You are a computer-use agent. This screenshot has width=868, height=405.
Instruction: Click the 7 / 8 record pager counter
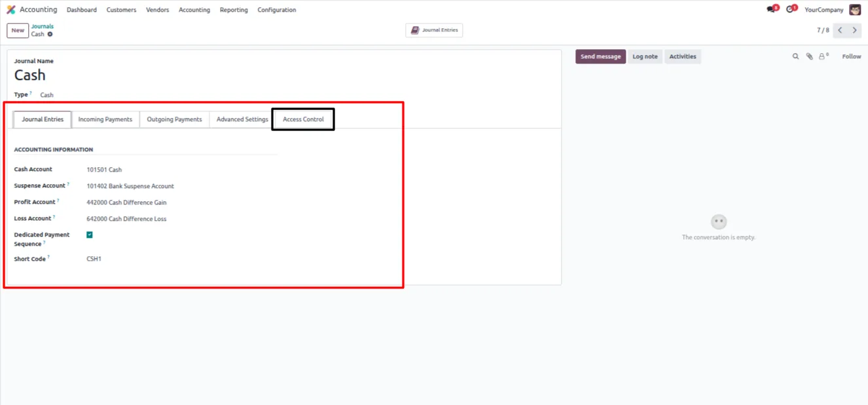[823, 30]
